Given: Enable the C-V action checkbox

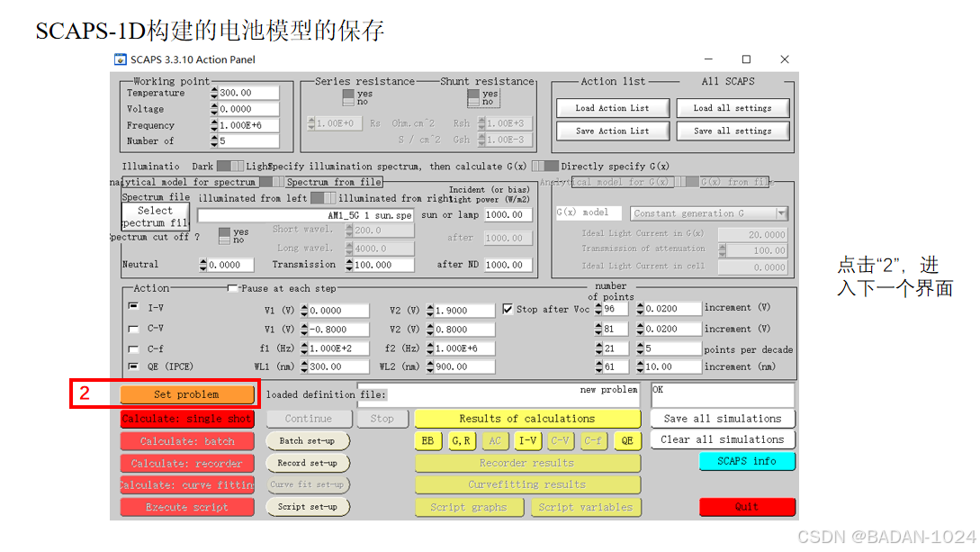Looking at the screenshot, I should pos(133,329).
